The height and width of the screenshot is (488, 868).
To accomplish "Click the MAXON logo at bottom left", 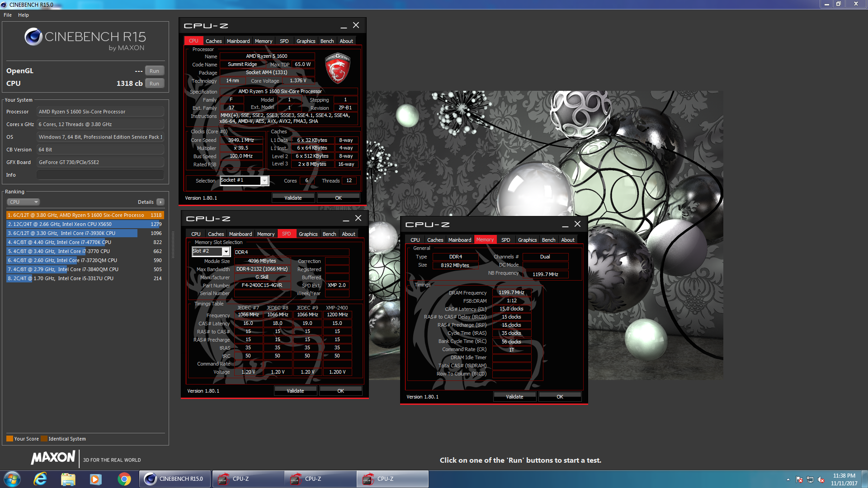I will pos(53,458).
